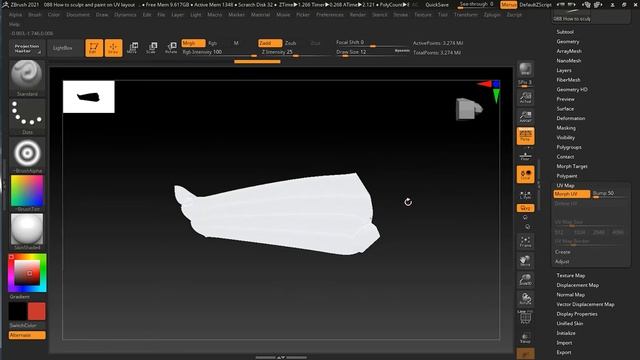Screen dimensions: 640x360
Task: Select the Scale transform icon
Action: click(151, 48)
